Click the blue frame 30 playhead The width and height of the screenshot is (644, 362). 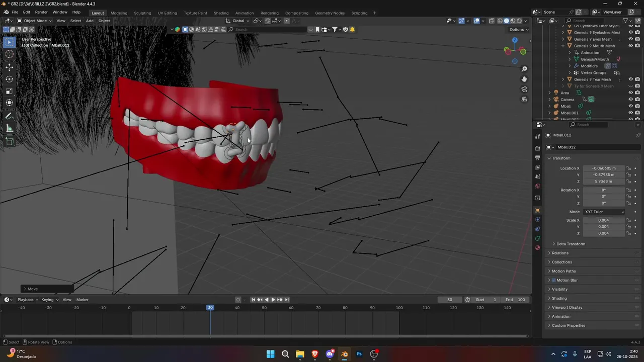point(210,307)
